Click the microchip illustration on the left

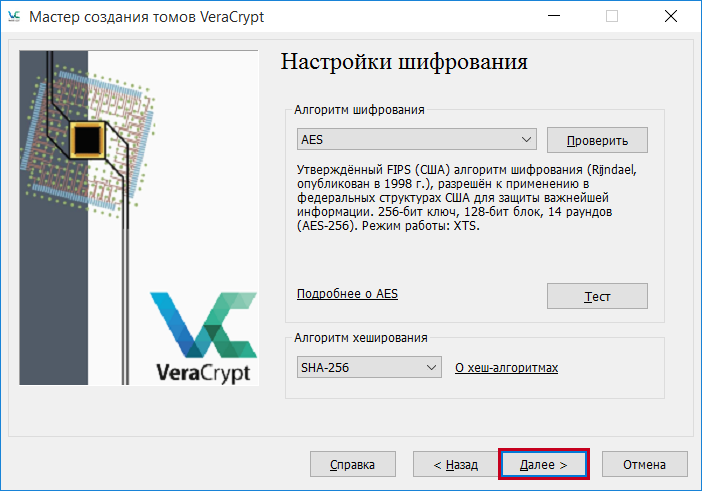[x=88, y=135]
